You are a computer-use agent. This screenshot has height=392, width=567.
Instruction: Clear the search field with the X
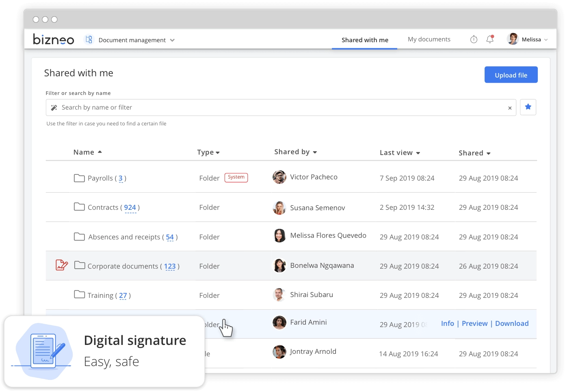point(510,108)
